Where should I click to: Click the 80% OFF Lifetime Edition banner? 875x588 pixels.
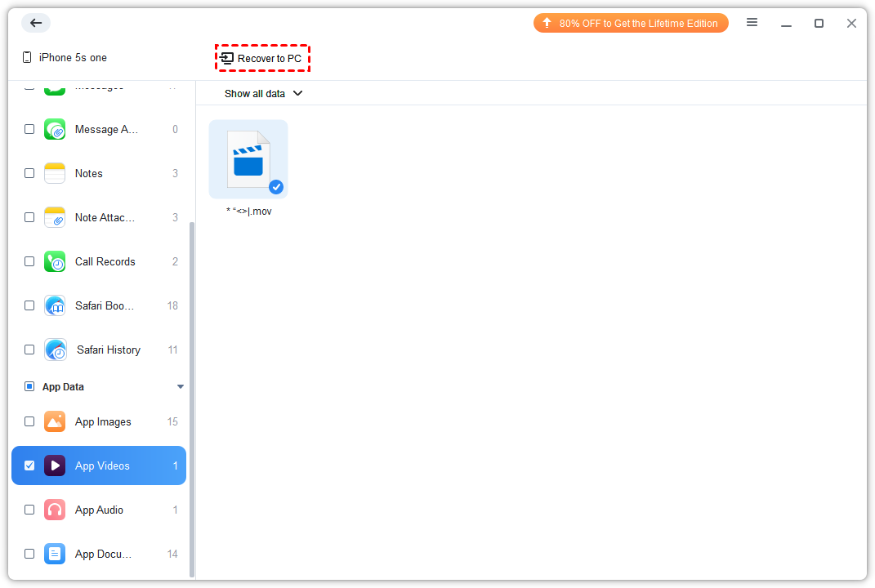tap(630, 23)
